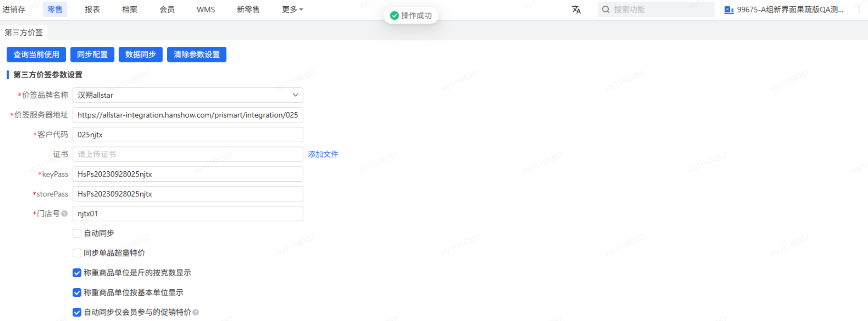Click the 价签服务器地址 input field

click(x=188, y=115)
